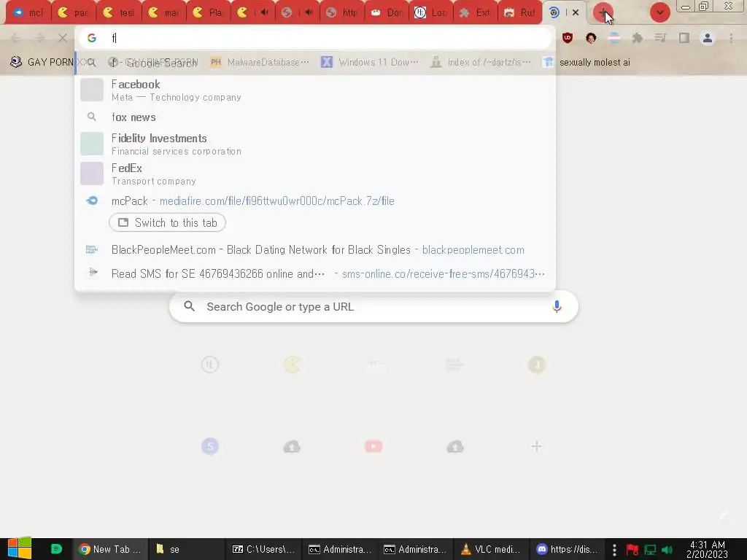Switch to the 'Pla' tab
The height and width of the screenshot is (560, 747).
tap(208, 13)
